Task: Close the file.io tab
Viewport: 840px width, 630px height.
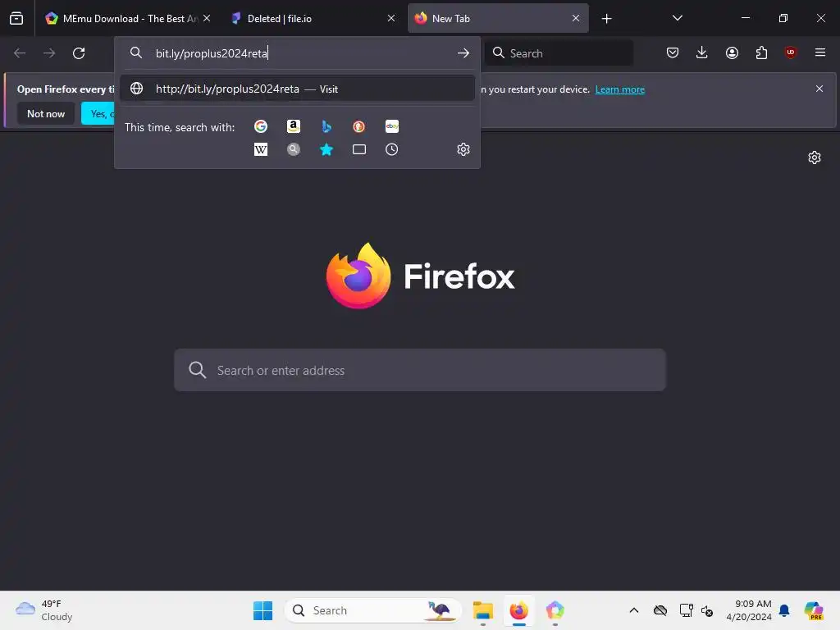Action: coord(391,18)
